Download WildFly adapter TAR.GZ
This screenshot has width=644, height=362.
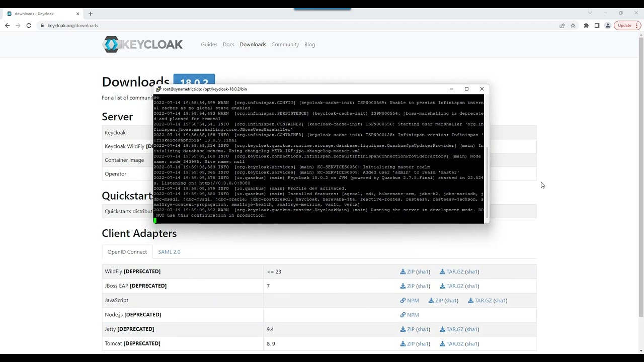coord(451,271)
